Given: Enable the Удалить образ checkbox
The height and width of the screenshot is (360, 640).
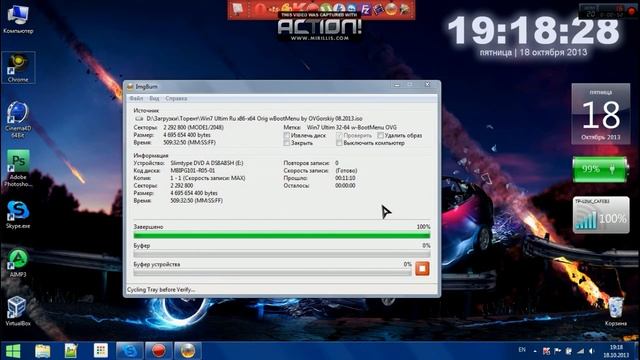Looking at the screenshot, I should [x=380, y=135].
